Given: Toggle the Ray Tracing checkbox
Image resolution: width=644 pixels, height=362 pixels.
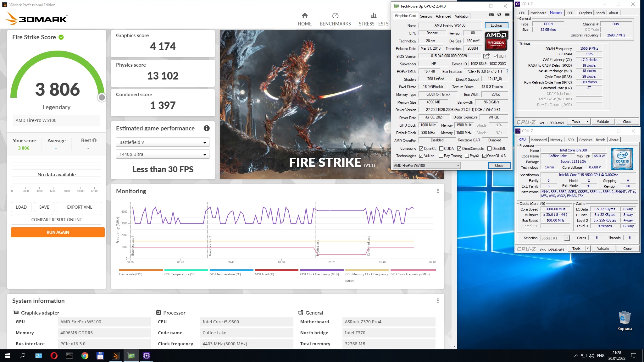Looking at the screenshot, I should click(x=441, y=156).
